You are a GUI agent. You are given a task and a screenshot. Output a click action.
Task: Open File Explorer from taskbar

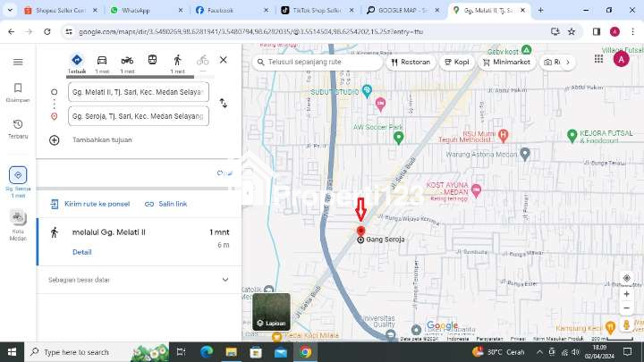232,352
